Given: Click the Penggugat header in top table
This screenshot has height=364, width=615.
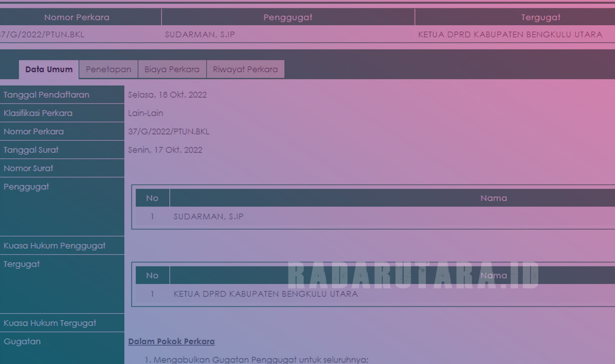Looking at the screenshot, I should [288, 17].
